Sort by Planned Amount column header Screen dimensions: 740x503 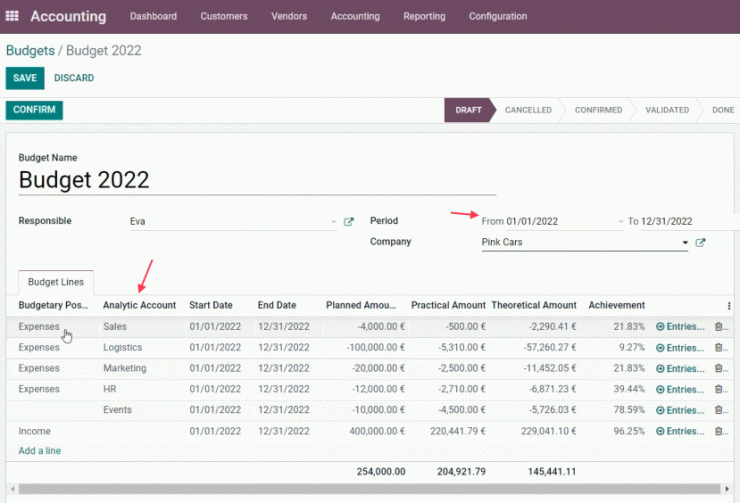click(x=361, y=305)
